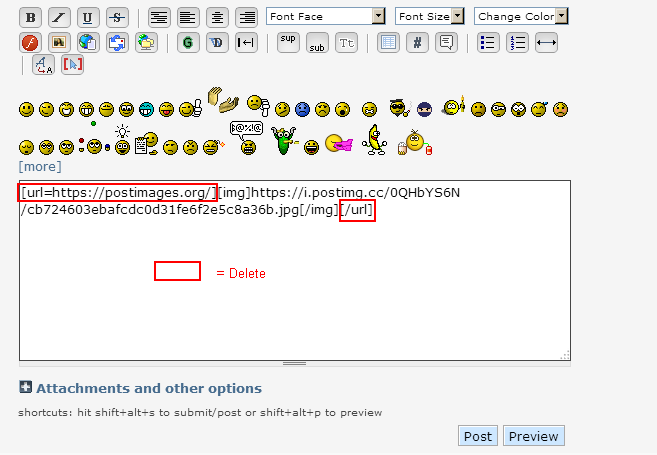
Task: Remove formatting with A icon
Action: pos(43,65)
